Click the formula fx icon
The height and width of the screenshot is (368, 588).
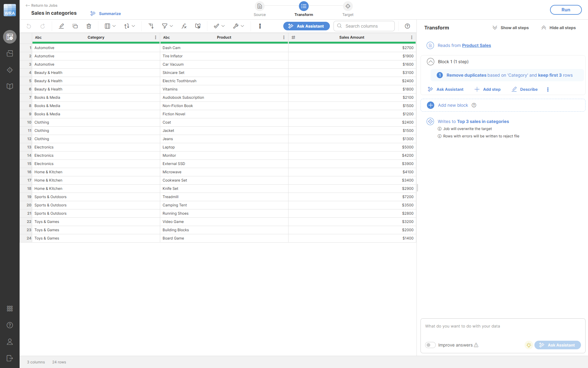pyautogui.click(x=184, y=26)
